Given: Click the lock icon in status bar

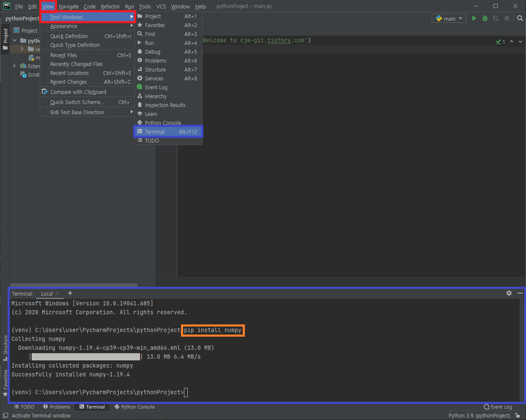Looking at the screenshot, I should [x=518, y=415].
